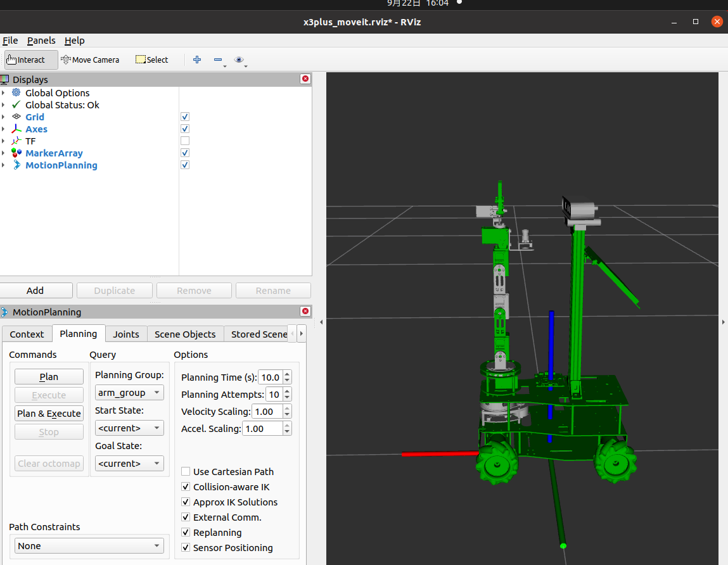
Task: Enable the TF display checkbox
Action: [185, 141]
